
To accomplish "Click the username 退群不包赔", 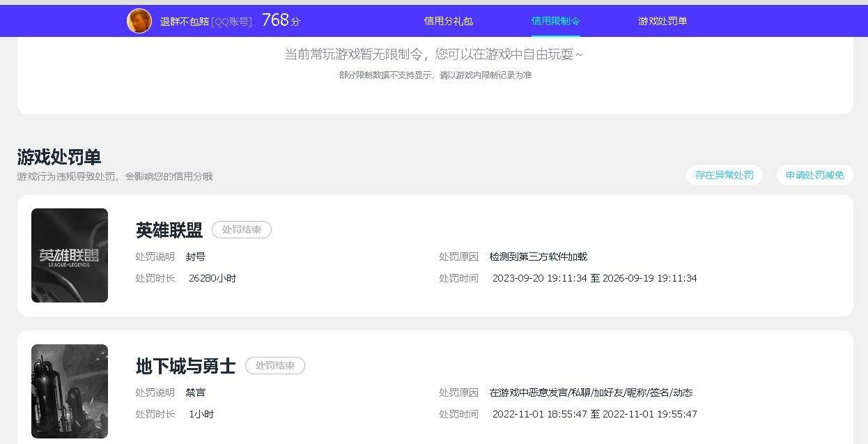I will click(x=185, y=22).
